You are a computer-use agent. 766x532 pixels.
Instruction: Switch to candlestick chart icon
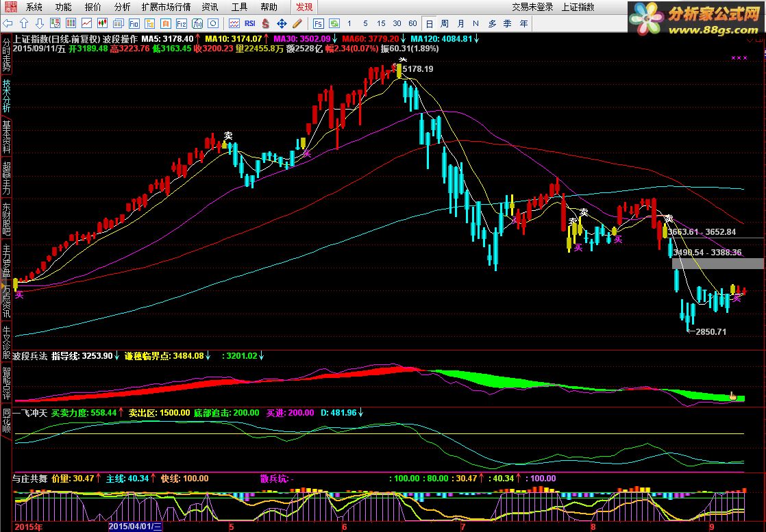click(x=103, y=23)
